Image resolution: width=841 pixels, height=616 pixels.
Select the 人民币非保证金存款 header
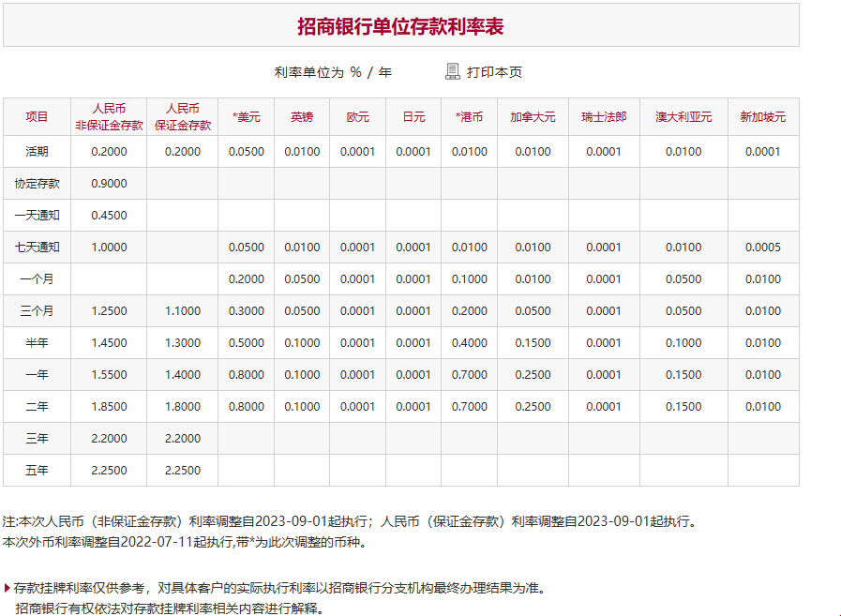[x=111, y=116]
